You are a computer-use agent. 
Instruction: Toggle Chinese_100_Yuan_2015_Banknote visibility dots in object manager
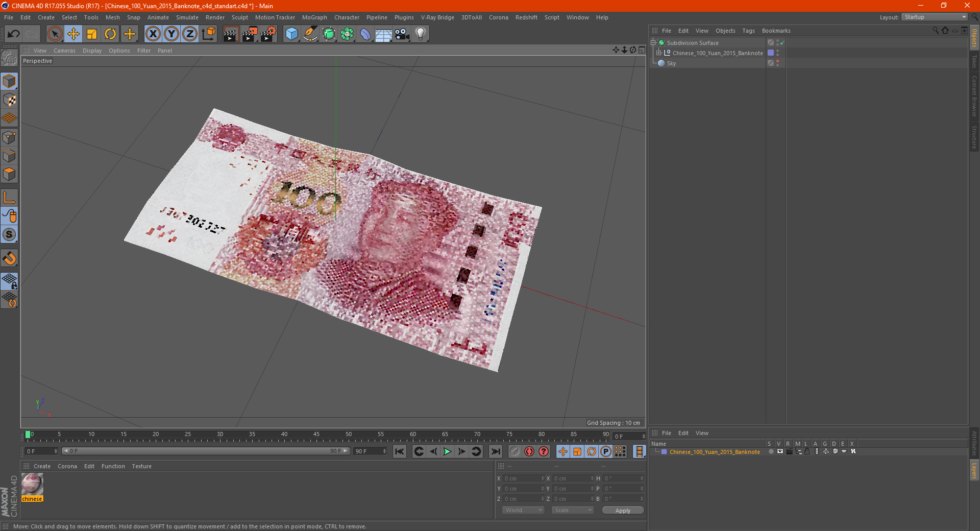click(x=777, y=53)
